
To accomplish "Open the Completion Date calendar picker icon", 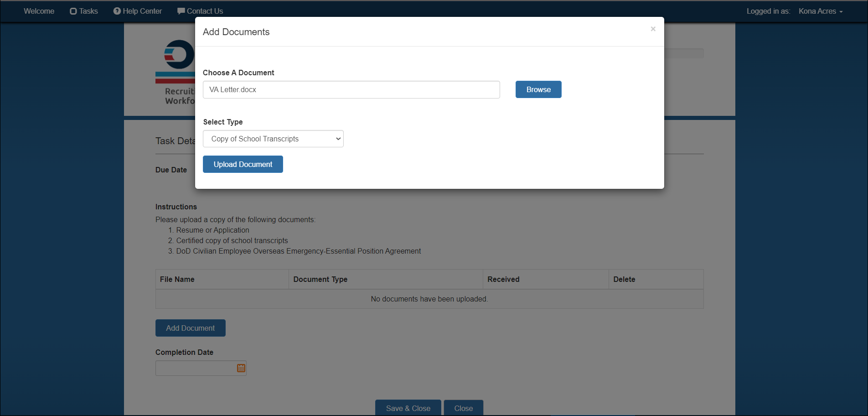I will click(241, 368).
